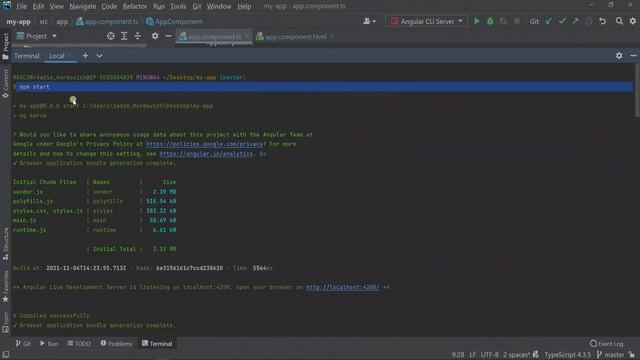Switch to app.component.ts editor tab

pos(214,37)
